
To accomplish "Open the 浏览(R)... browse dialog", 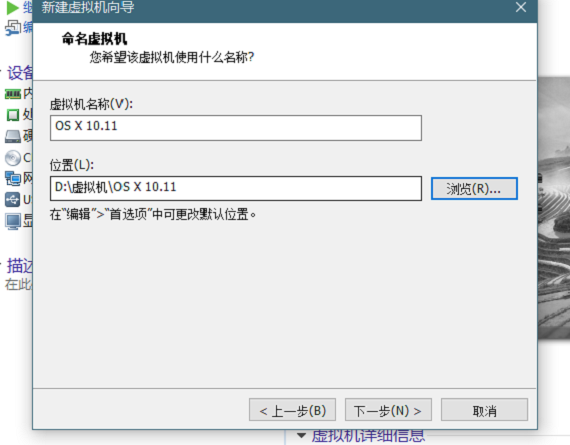I will 474,188.
